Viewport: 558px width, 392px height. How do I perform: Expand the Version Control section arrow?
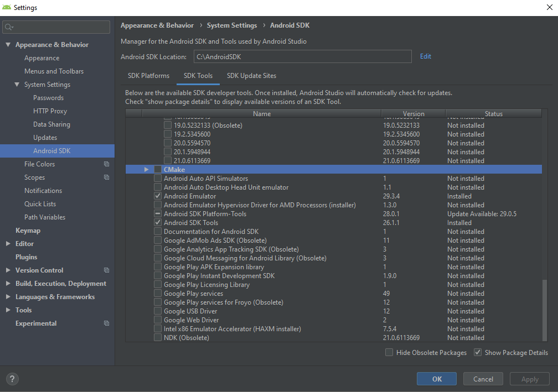[x=8, y=270]
